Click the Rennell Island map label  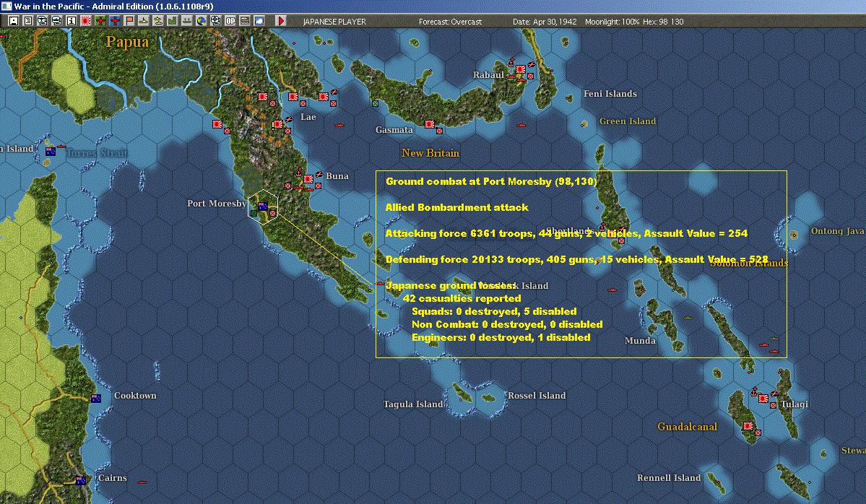(x=669, y=477)
